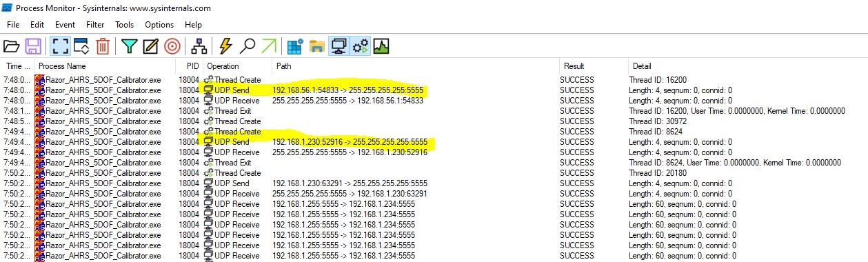Click the Operation column header
868x262 pixels.
223,66
